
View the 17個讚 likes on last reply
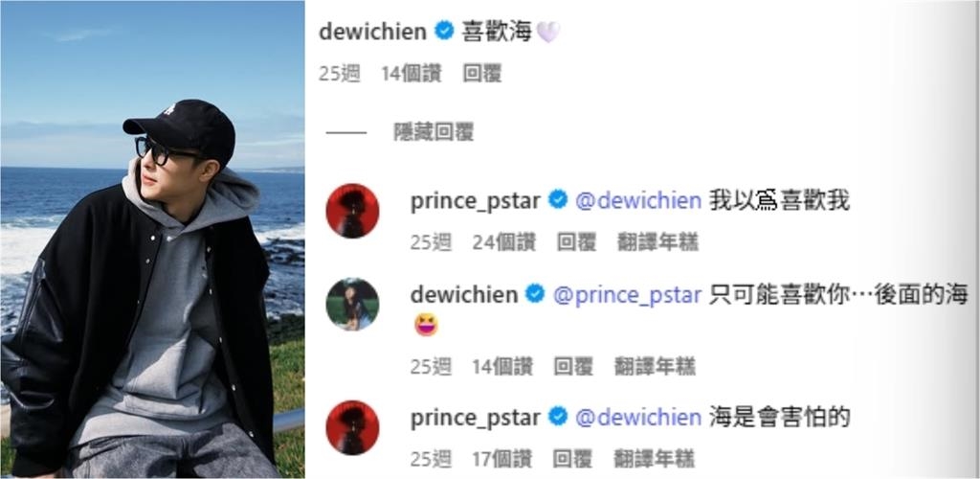coord(501,458)
